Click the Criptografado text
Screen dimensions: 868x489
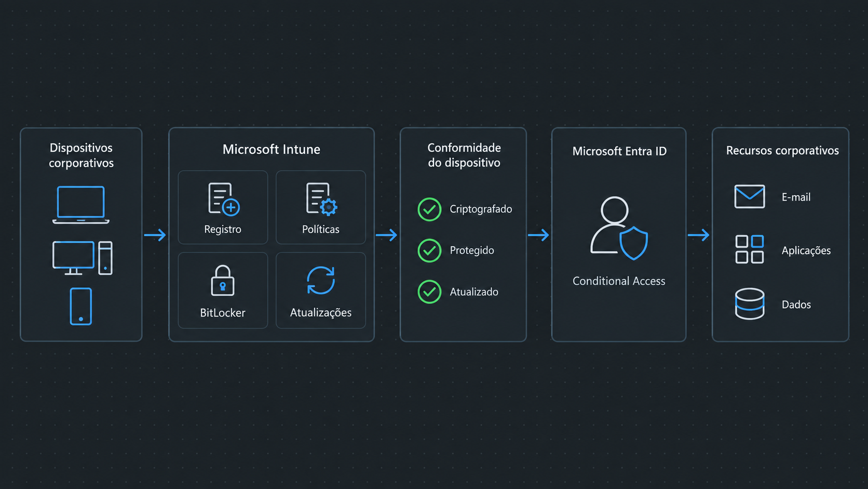click(481, 209)
